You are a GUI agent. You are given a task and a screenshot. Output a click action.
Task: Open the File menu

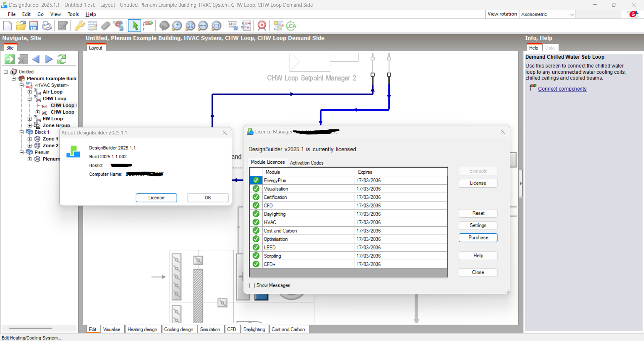point(12,14)
